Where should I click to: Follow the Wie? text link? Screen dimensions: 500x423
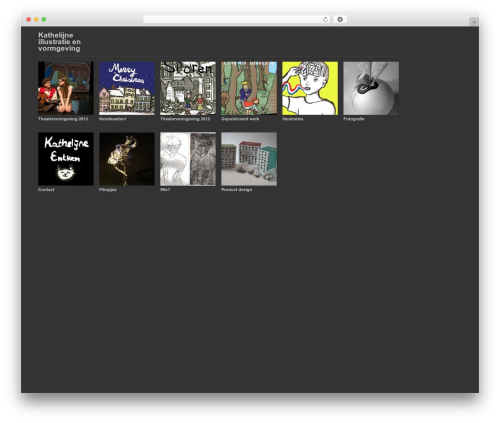tap(165, 190)
